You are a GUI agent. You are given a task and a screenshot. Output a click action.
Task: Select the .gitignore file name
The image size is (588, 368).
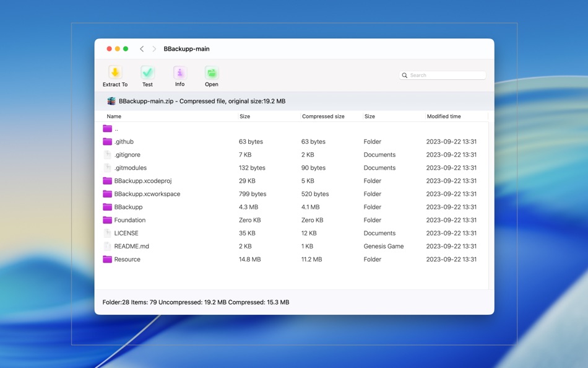pos(128,155)
